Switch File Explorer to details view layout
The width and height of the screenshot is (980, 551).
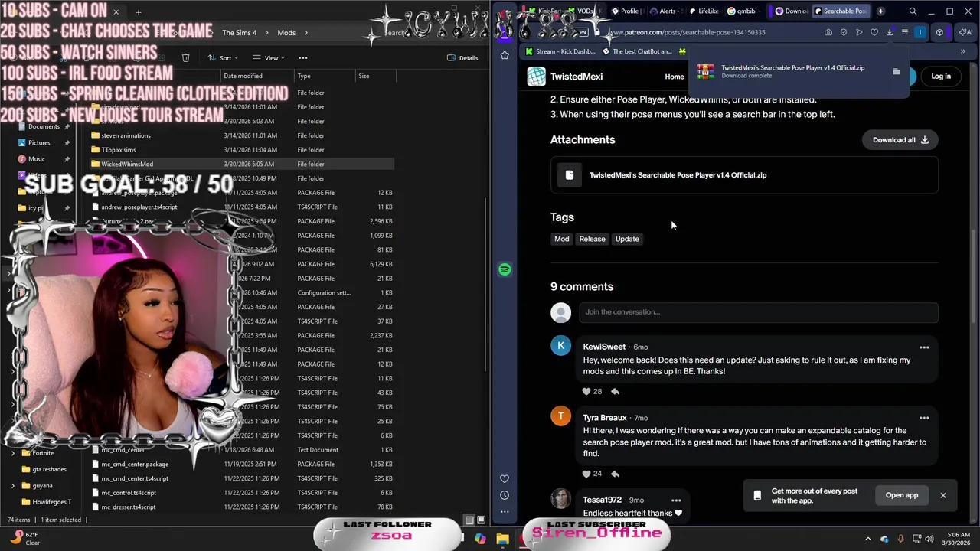point(469,520)
